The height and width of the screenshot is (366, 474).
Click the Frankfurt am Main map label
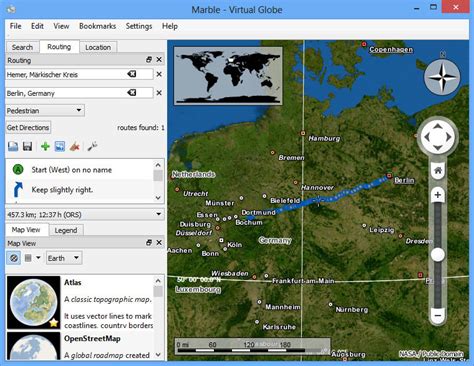pyautogui.click(x=303, y=281)
